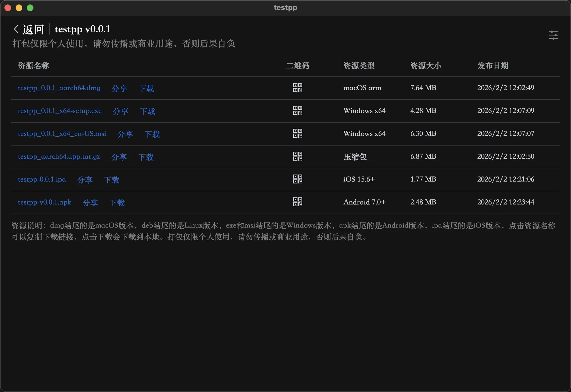
Task: Click the back chevron next to 返回
Action: [16, 29]
